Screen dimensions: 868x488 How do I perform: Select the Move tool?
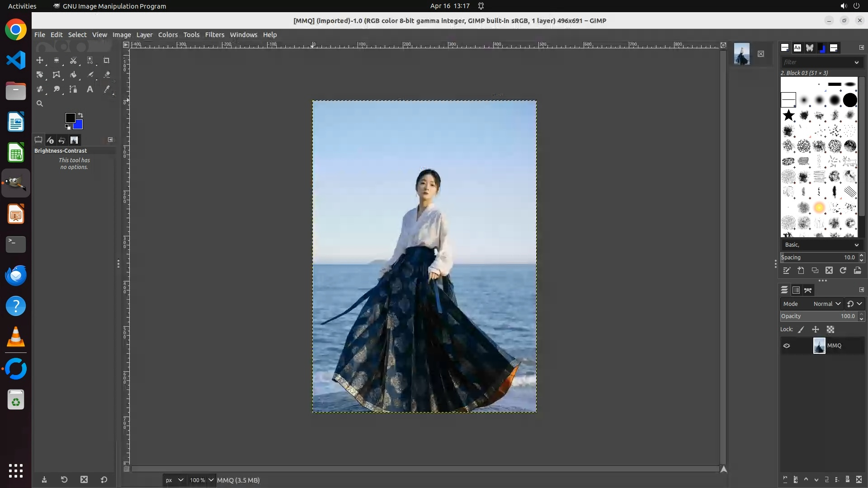40,60
